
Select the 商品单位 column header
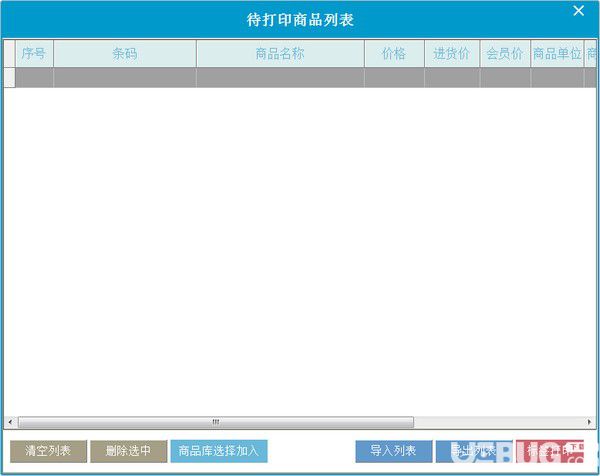pyautogui.click(x=557, y=54)
